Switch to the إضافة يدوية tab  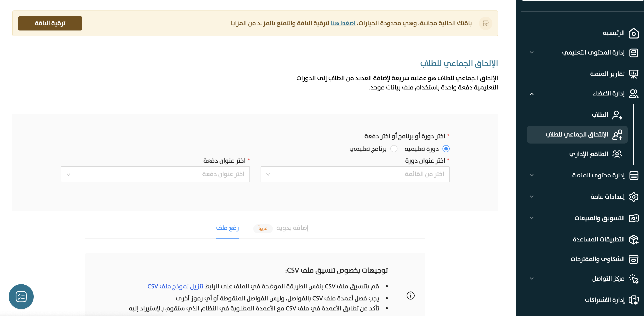point(292,228)
